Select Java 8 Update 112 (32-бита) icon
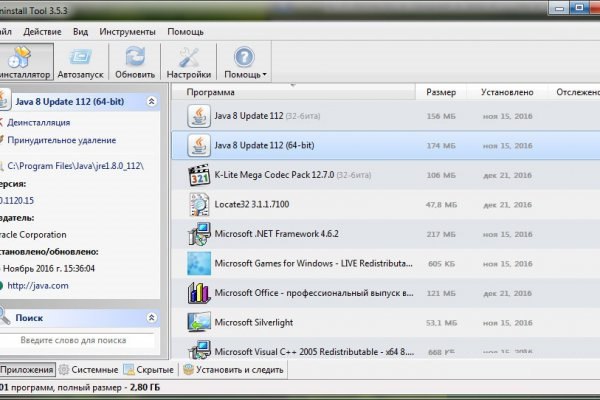 pos(199,116)
